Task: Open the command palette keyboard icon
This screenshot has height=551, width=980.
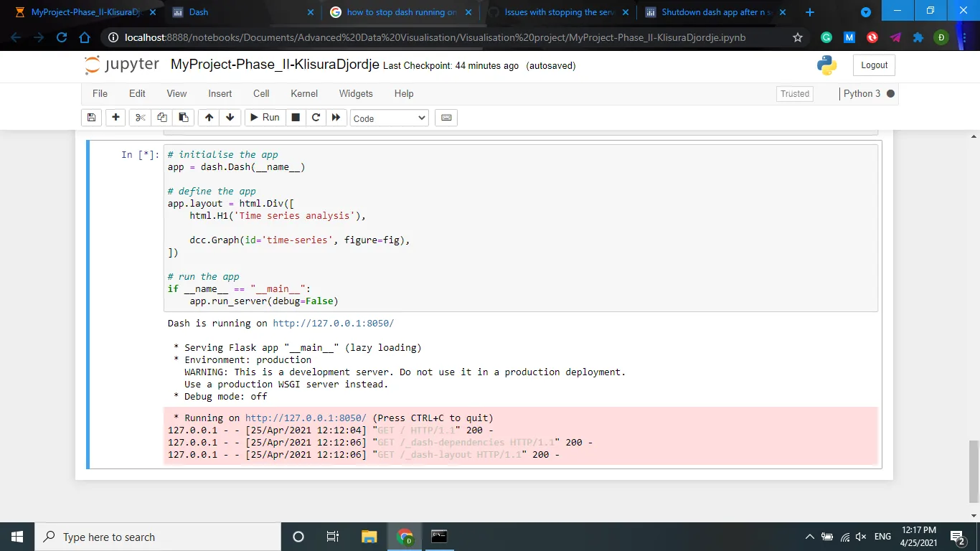Action: tap(446, 118)
